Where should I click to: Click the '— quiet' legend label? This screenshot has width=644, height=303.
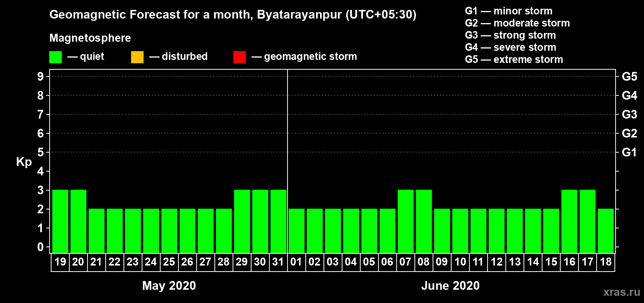[x=86, y=57]
